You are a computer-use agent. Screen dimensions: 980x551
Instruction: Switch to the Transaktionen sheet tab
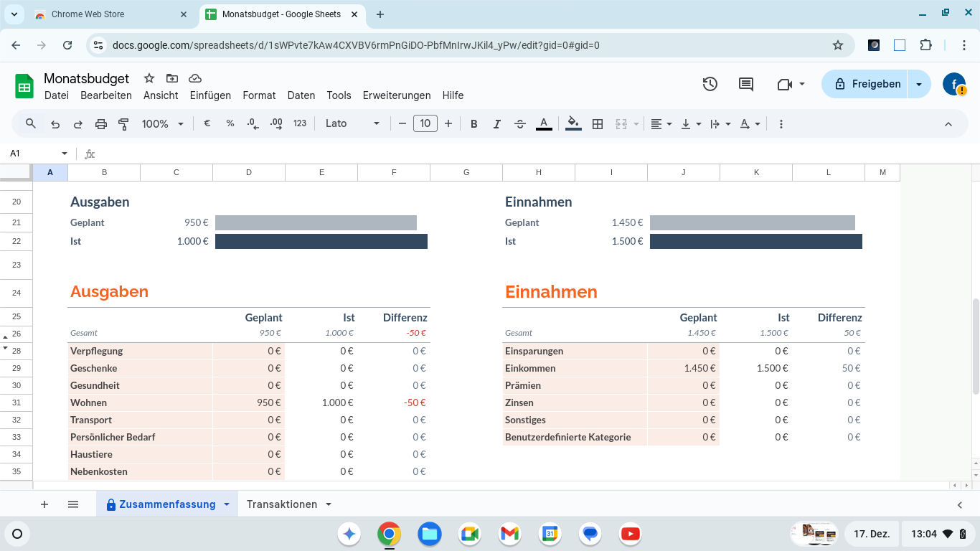pyautogui.click(x=283, y=504)
